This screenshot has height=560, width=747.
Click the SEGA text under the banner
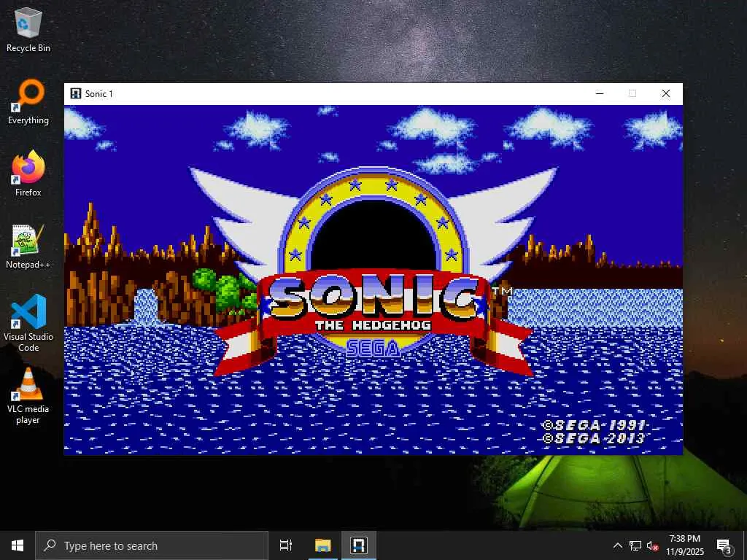pos(373,349)
